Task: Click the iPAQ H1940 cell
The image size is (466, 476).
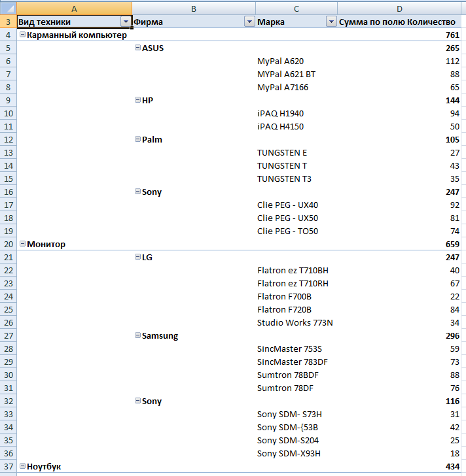Action: pyautogui.click(x=296, y=113)
